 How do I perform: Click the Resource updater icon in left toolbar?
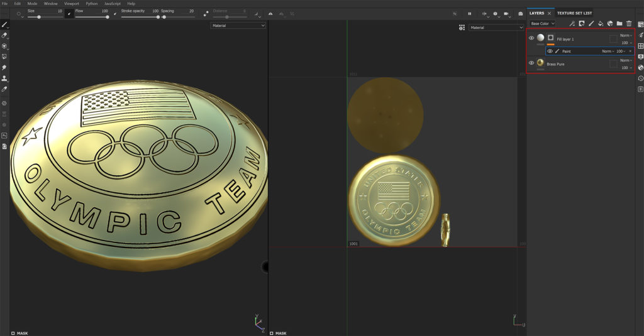(x=4, y=146)
